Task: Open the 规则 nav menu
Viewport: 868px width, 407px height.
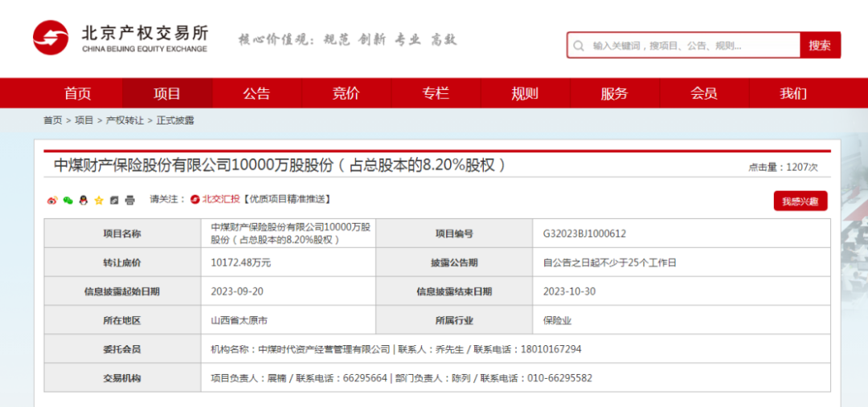Action: (x=525, y=93)
